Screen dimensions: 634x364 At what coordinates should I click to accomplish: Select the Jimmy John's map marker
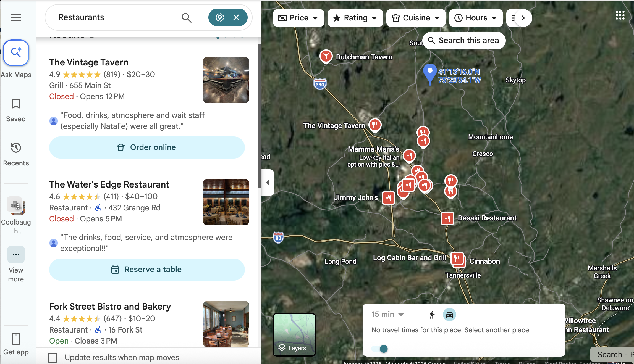(388, 198)
